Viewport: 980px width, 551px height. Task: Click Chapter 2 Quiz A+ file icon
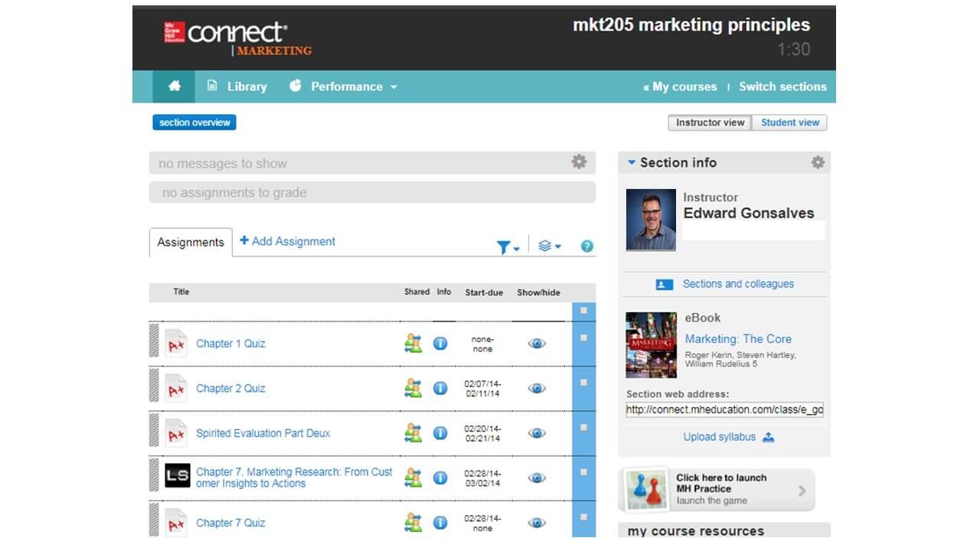click(176, 388)
